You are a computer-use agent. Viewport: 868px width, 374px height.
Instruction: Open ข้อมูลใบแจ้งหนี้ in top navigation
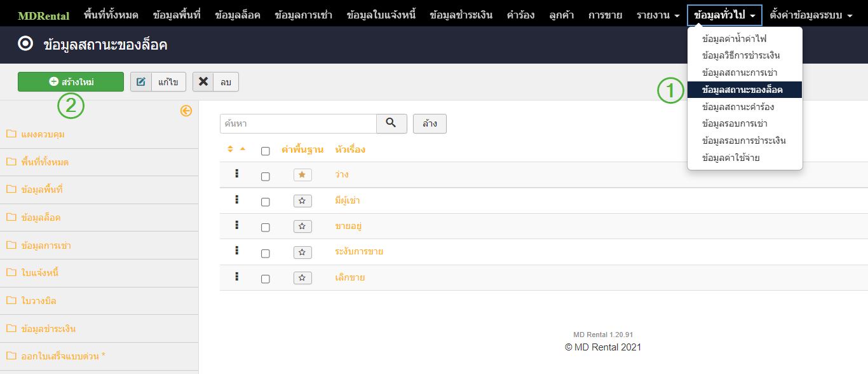[381, 15]
